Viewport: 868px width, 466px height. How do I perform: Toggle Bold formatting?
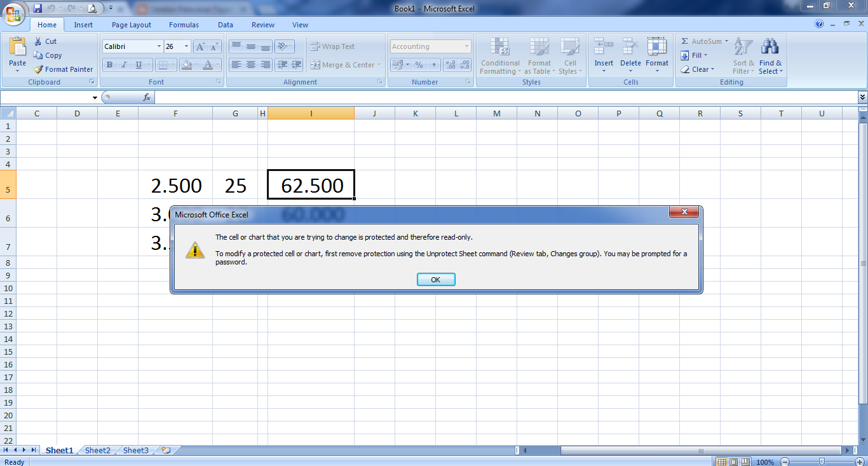(x=109, y=65)
